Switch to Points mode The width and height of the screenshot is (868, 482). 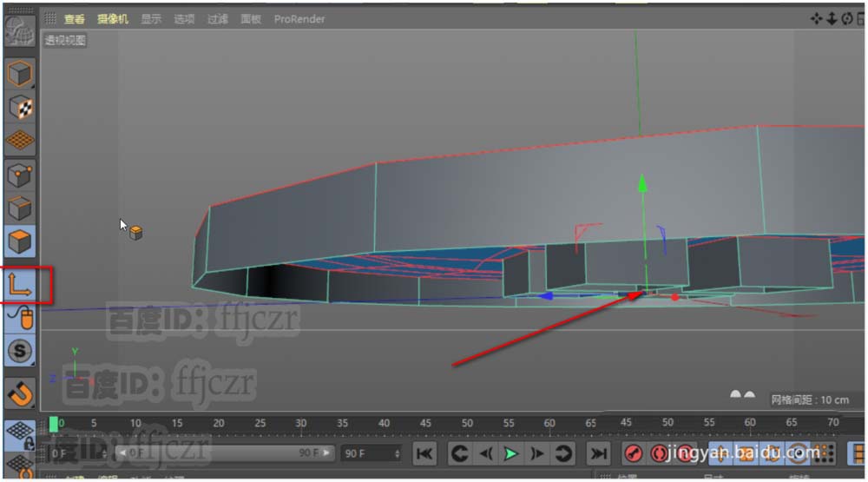pyautogui.click(x=19, y=175)
